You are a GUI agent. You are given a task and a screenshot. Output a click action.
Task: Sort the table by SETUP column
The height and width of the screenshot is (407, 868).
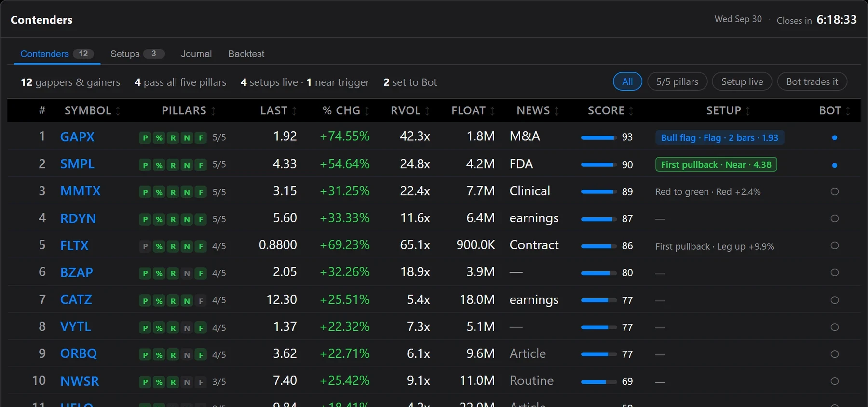pos(728,111)
